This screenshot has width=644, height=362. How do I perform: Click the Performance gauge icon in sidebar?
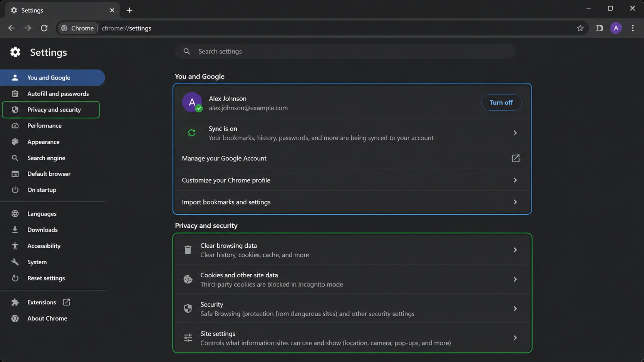pyautogui.click(x=15, y=126)
